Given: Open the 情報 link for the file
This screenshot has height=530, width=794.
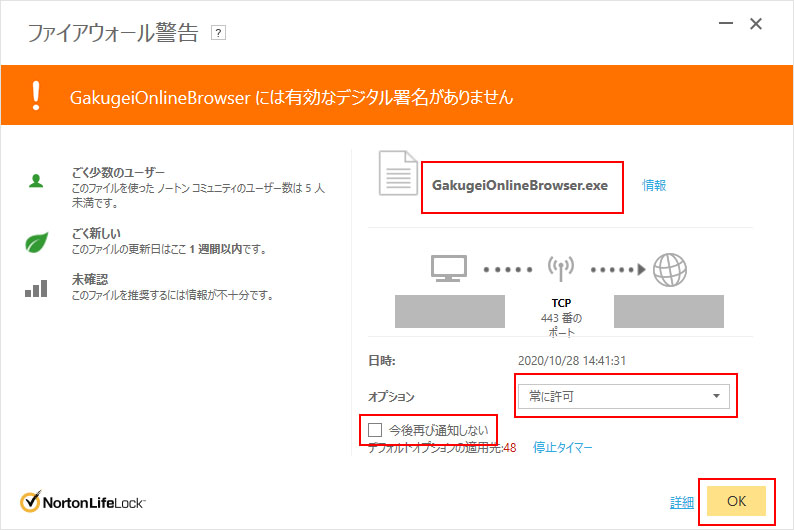Looking at the screenshot, I should tap(654, 185).
